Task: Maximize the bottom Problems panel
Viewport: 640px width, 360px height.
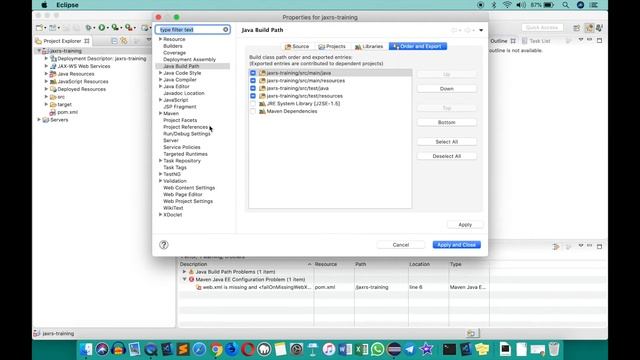Action: [599, 246]
